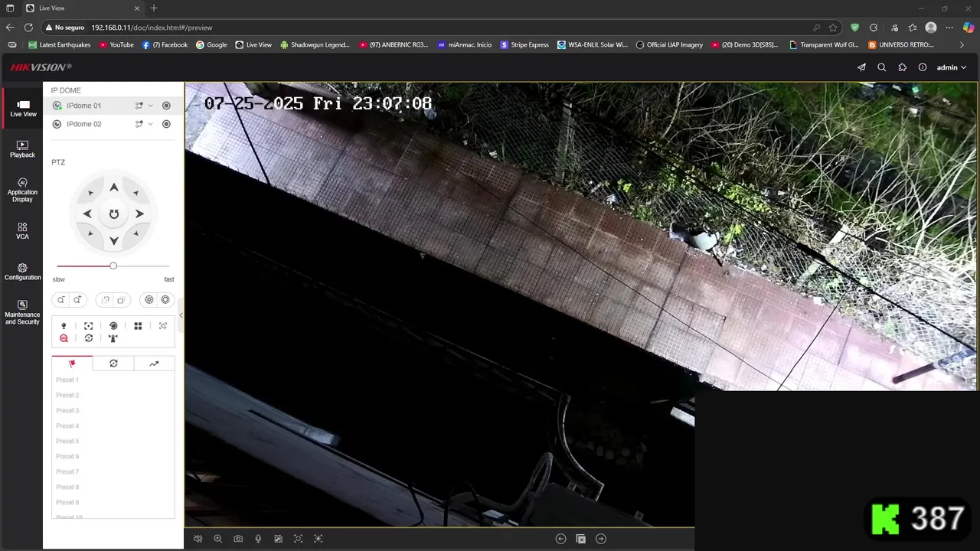Click the manual tracking icon
This screenshot has width=980, height=551.
click(163, 326)
